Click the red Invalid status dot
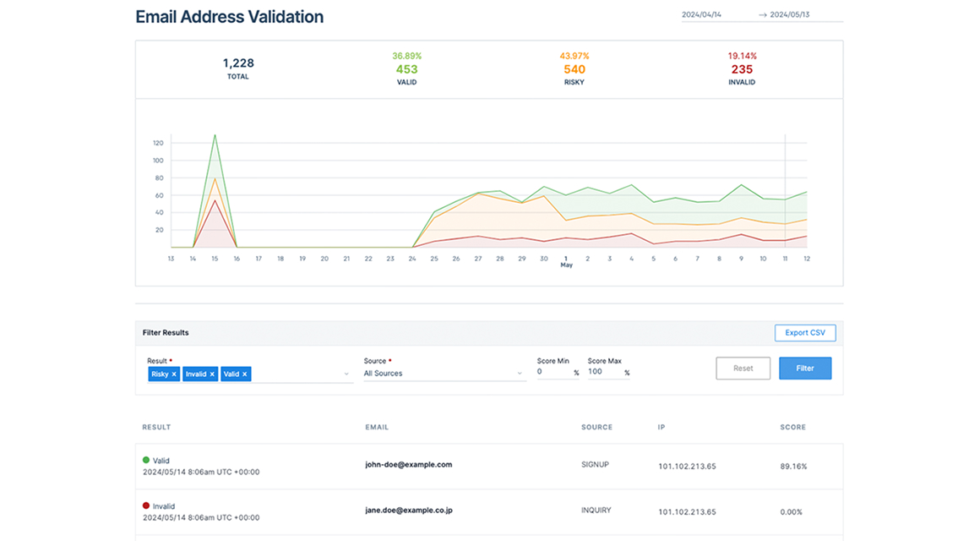Image resolution: width=980 pixels, height=541 pixels. (x=146, y=505)
